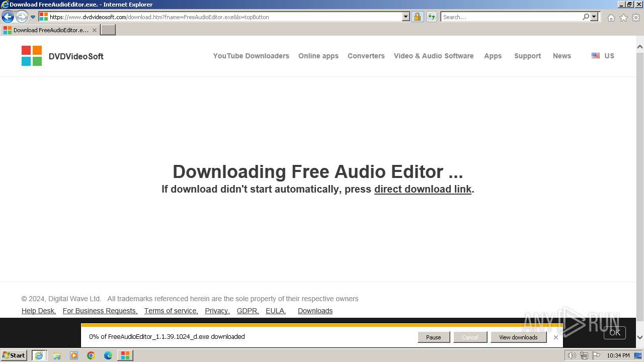Click the Home icon
This screenshot has height=362, width=644.
click(611, 18)
